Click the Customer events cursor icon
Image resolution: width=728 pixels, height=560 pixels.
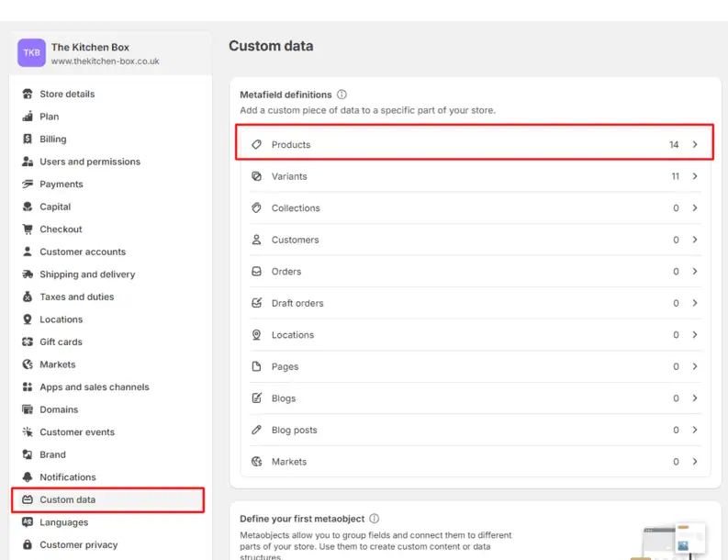pyautogui.click(x=28, y=431)
